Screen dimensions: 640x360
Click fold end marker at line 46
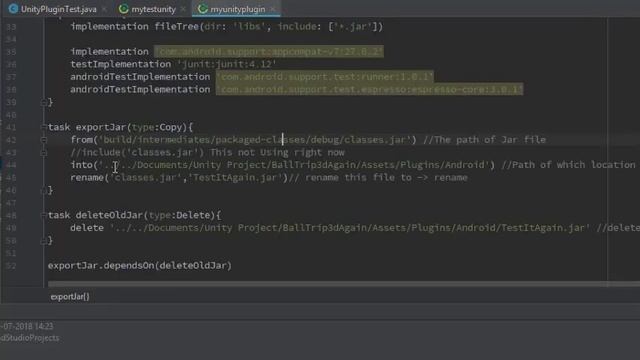click(x=43, y=190)
